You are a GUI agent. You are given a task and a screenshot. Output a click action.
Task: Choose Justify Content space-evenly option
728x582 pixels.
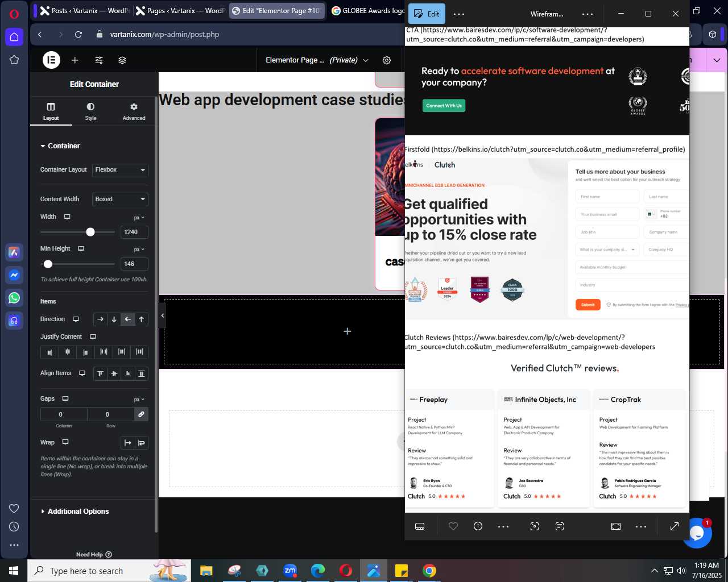[139, 352]
